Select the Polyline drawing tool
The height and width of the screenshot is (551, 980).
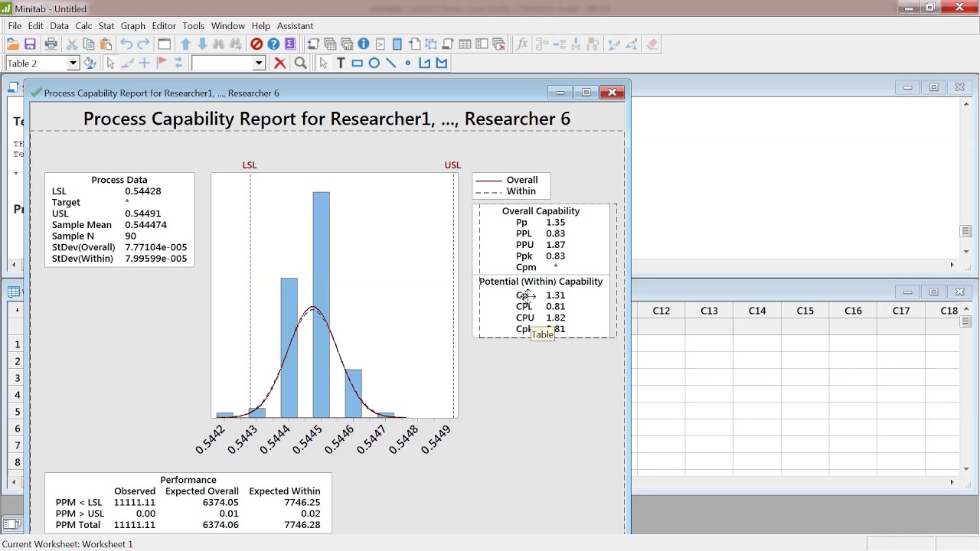click(425, 64)
